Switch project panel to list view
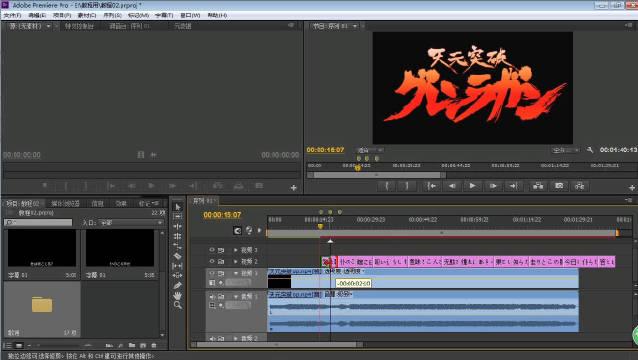 coord(8,345)
